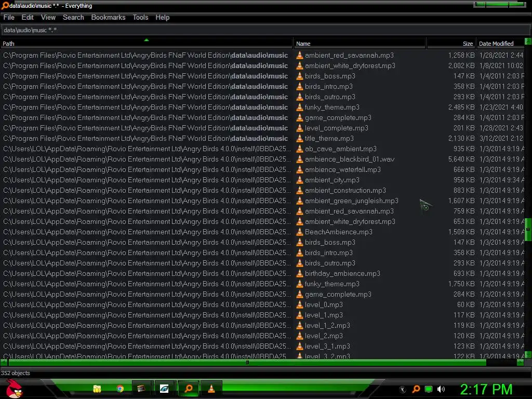Viewport: 532px width, 399px height.
Task: Click VLC icon beside level_complete.mp3
Action: click(x=300, y=128)
